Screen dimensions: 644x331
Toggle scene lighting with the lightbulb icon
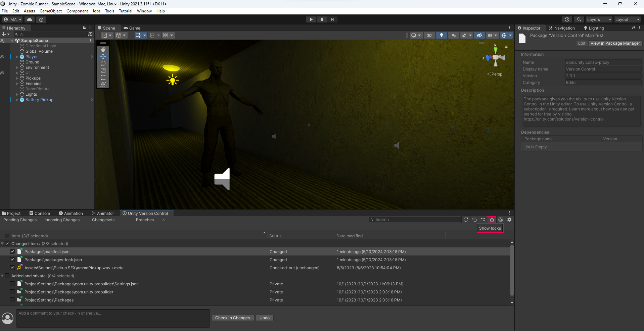pos(442,35)
